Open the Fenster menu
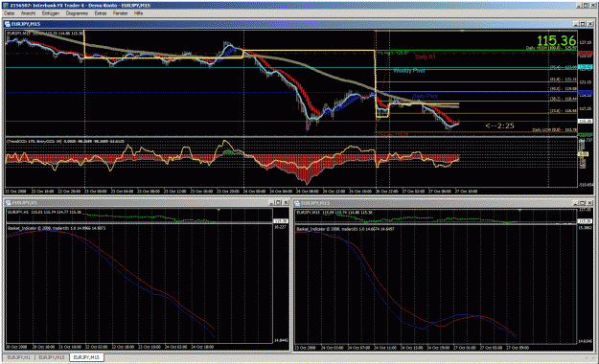Viewport: 599px width, 364px height. [x=121, y=13]
